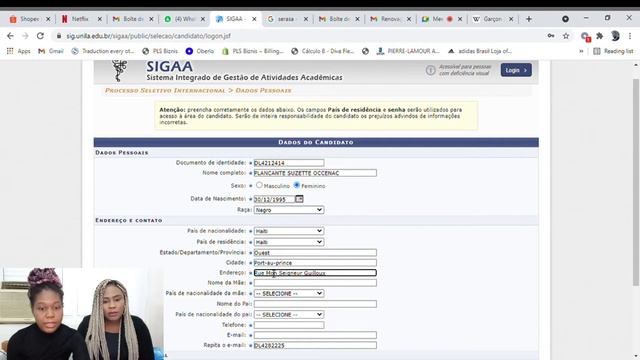Switch to the Shopee tab
This screenshot has height=360, width=640.
29,19
